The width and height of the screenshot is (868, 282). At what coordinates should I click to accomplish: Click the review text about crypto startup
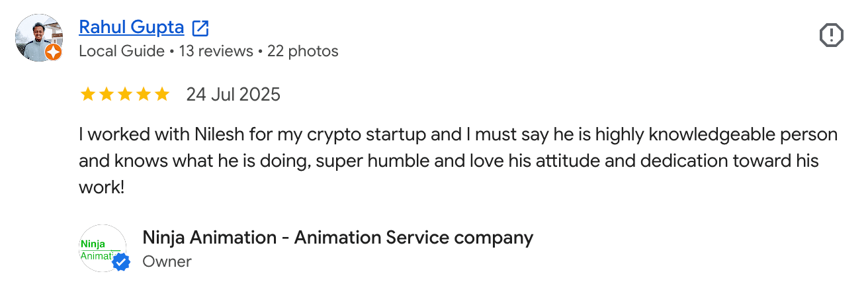pyautogui.click(x=458, y=161)
